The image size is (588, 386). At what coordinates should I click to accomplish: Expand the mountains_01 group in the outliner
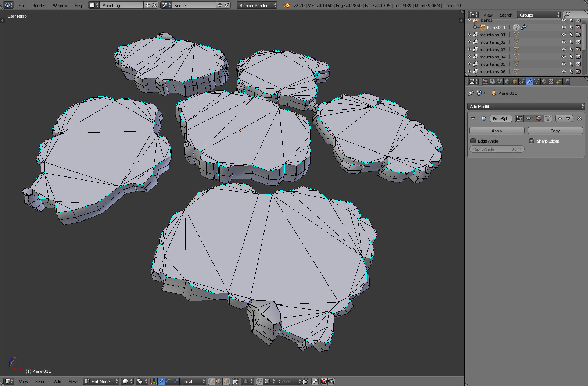[469, 35]
